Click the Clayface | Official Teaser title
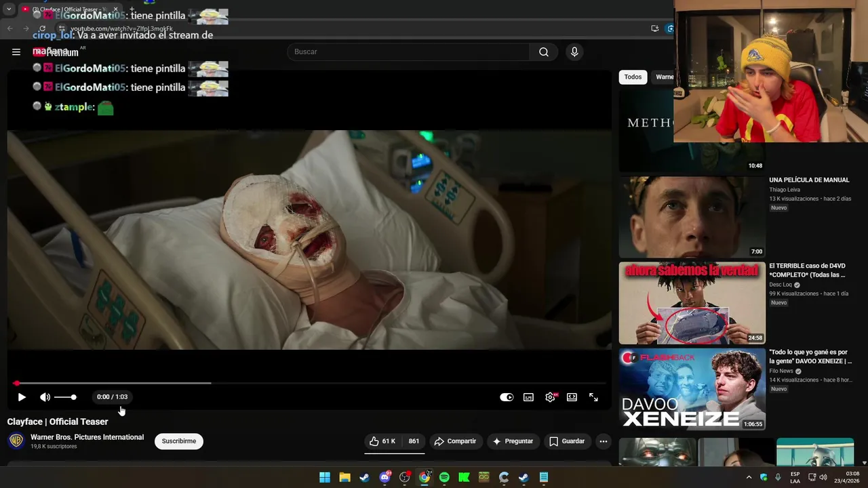Viewport: 868px width, 488px height. coord(58,422)
